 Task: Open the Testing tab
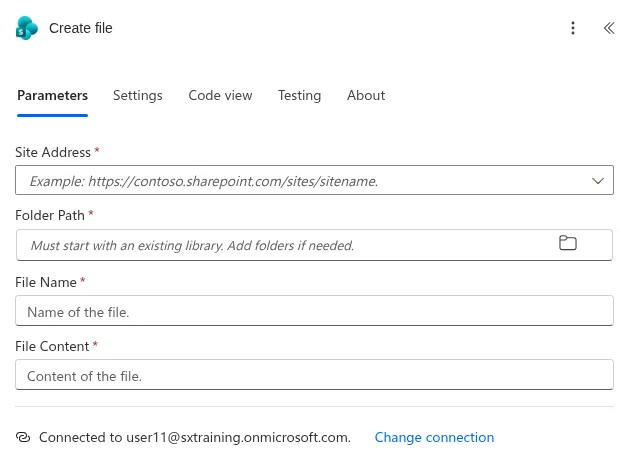click(x=299, y=95)
